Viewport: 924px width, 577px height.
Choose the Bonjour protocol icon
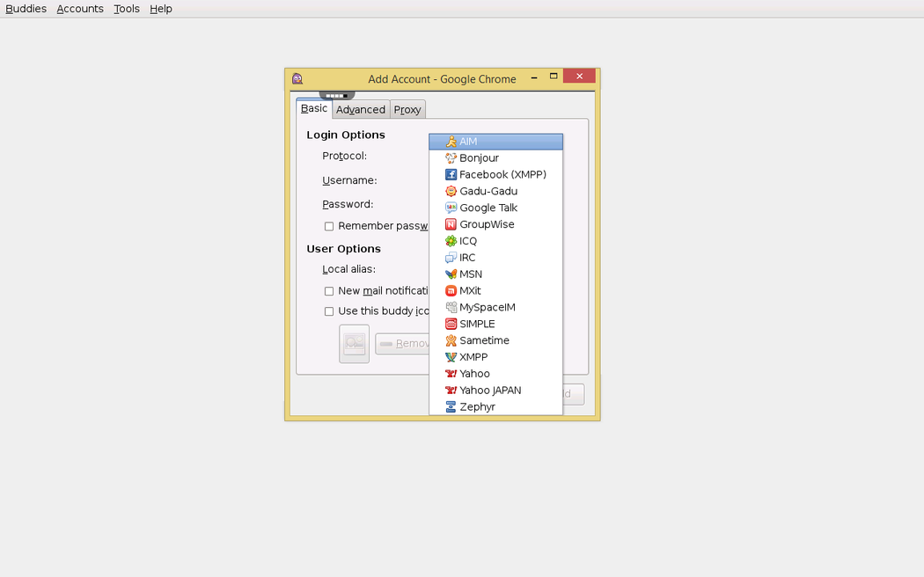pos(451,158)
